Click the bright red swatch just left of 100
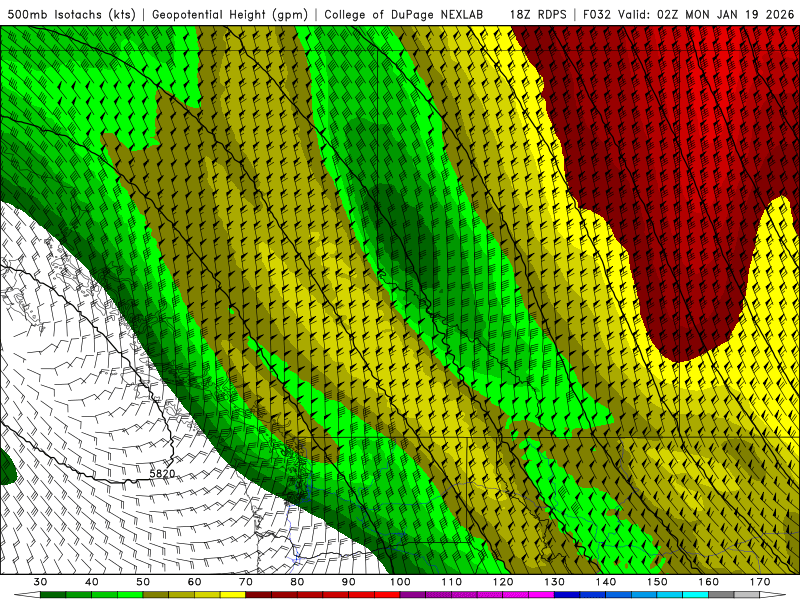 [387, 595]
